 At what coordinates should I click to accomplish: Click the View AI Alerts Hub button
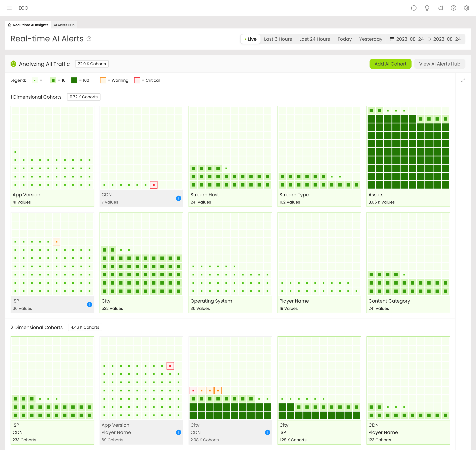pos(439,64)
